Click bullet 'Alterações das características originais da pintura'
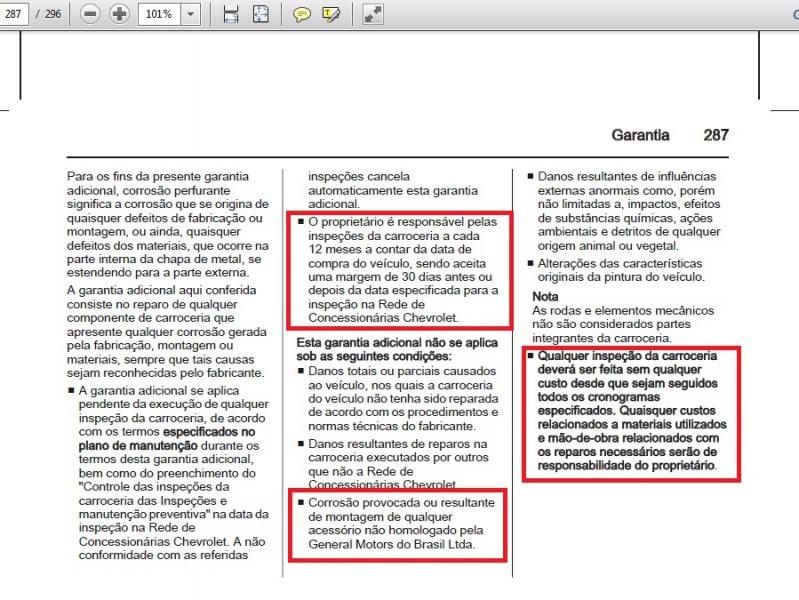 pos(616,270)
